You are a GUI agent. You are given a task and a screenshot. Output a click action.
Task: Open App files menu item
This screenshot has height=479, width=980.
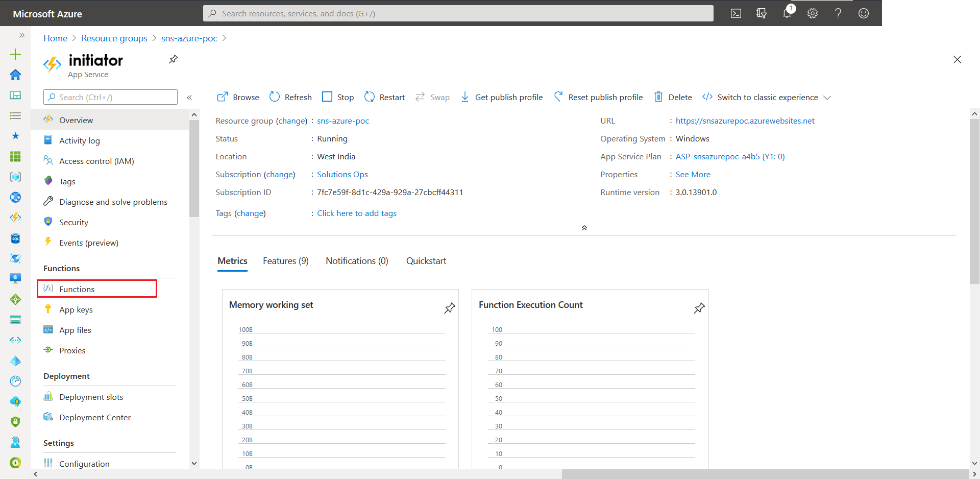[110, 330]
